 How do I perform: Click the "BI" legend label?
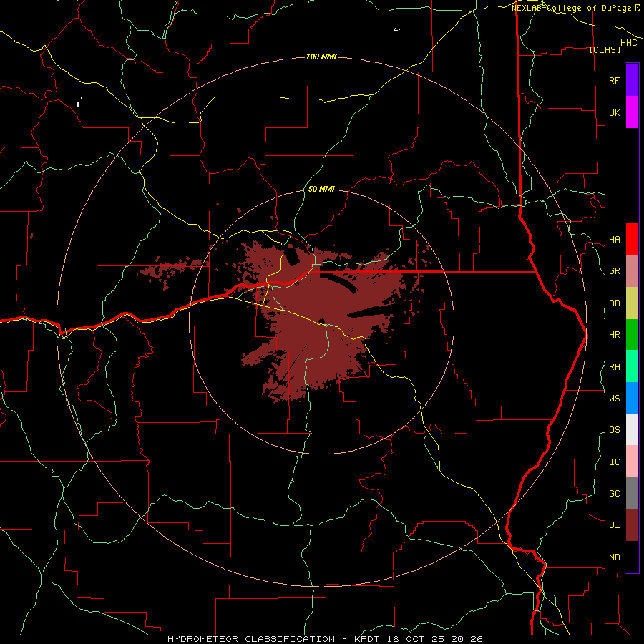click(x=614, y=525)
